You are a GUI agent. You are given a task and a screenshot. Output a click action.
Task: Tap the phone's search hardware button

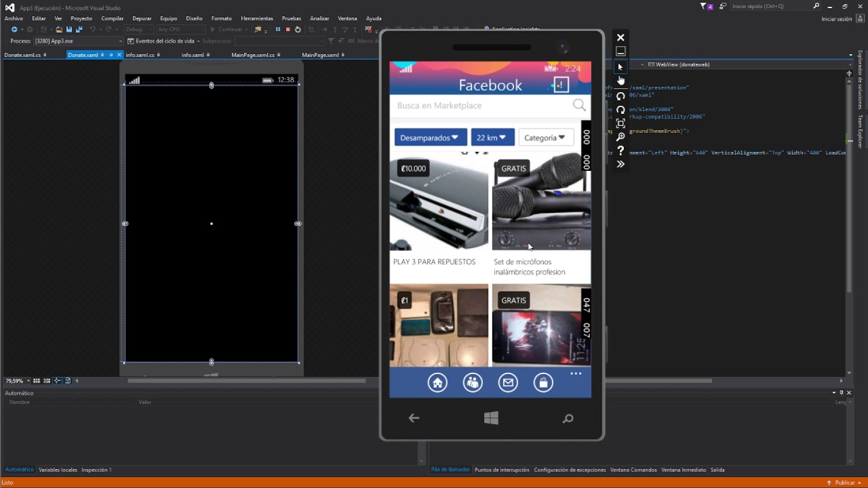coord(568,418)
